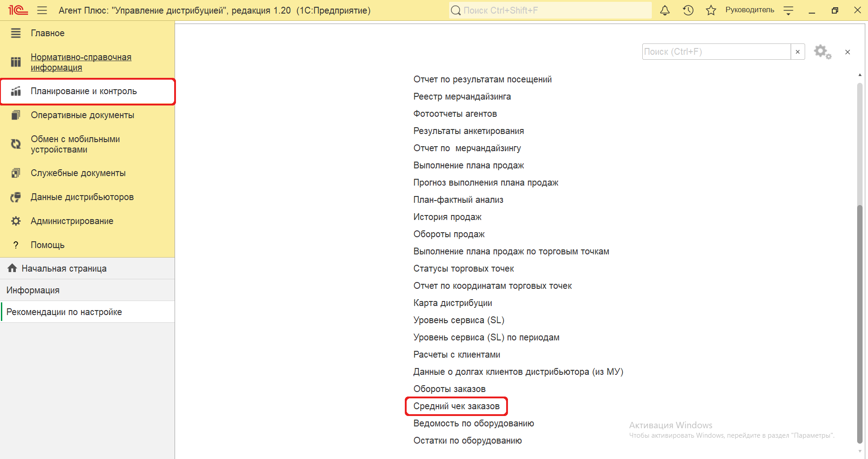This screenshot has width=868, height=459.
Task: Open История продаж
Action: tap(447, 217)
